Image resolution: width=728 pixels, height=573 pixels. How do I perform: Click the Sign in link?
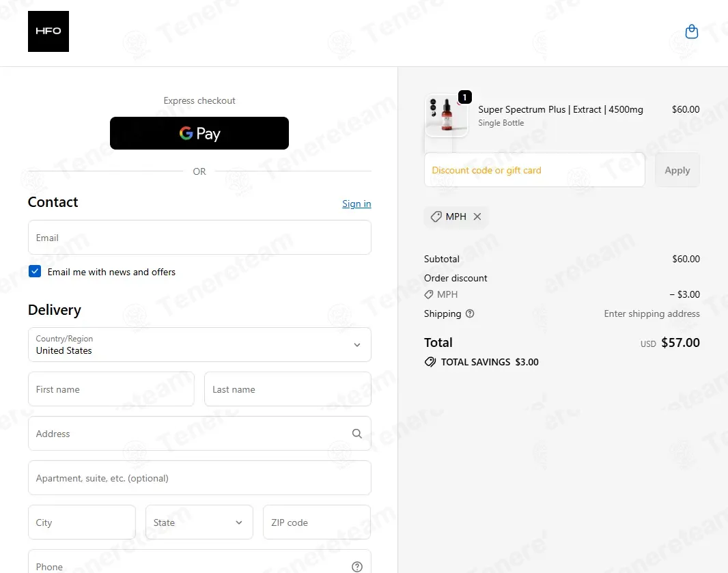click(356, 204)
